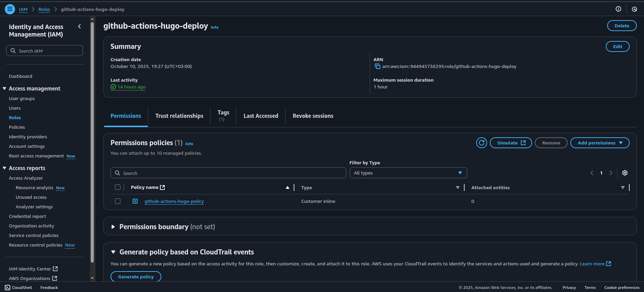
Task: Open the hamburger navigation menu icon
Action: pyautogui.click(x=10, y=9)
